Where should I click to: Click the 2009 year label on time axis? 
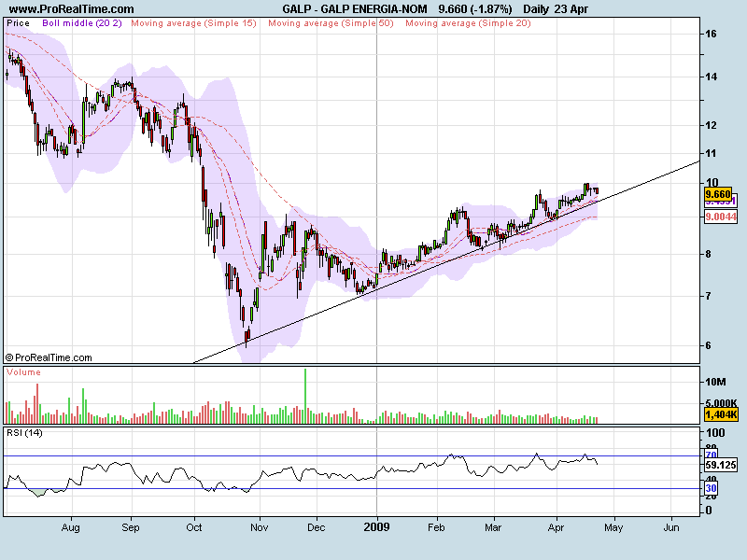coord(376,527)
